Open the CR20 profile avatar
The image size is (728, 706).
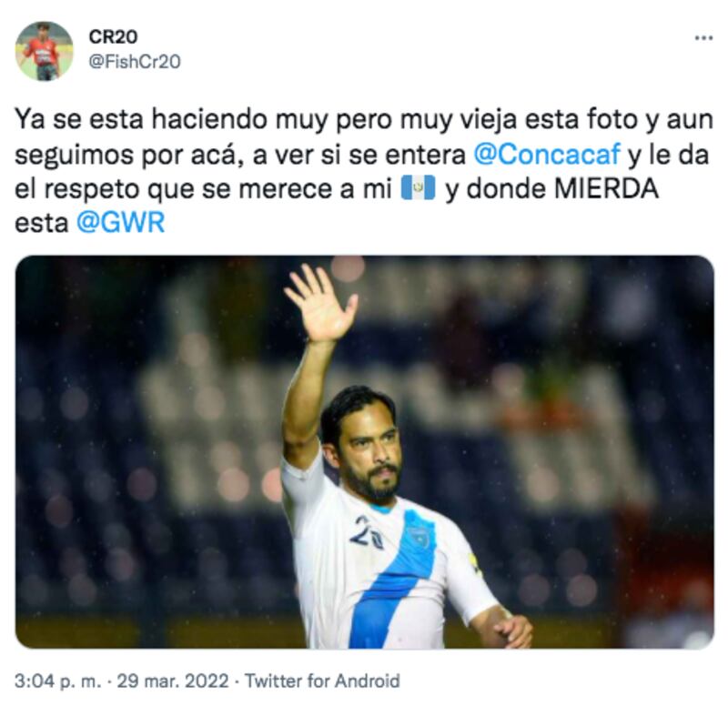(x=44, y=51)
